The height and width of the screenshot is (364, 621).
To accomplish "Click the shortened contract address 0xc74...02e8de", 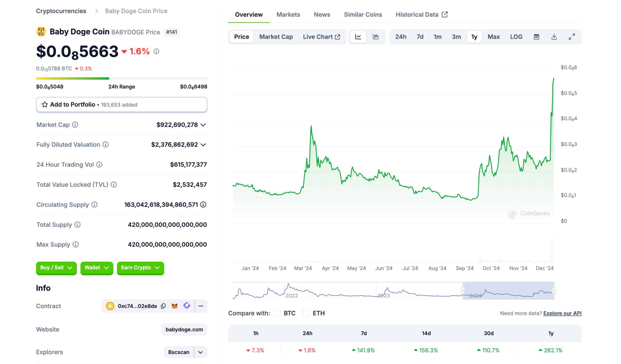I will (137, 306).
